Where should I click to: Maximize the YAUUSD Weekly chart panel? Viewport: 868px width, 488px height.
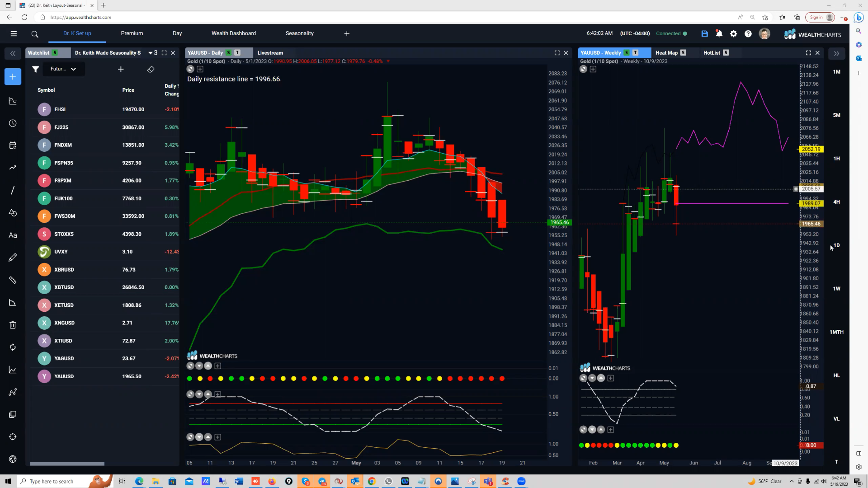pos(808,53)
